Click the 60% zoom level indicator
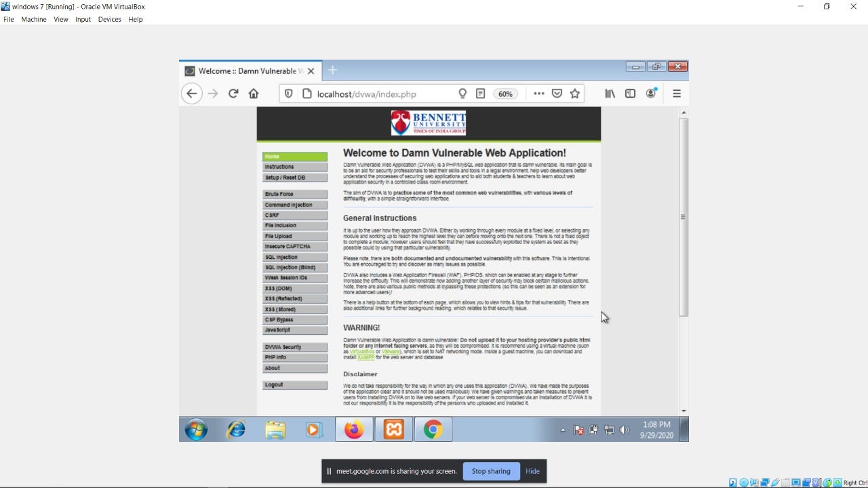868x488 pixels. [505, 94]
